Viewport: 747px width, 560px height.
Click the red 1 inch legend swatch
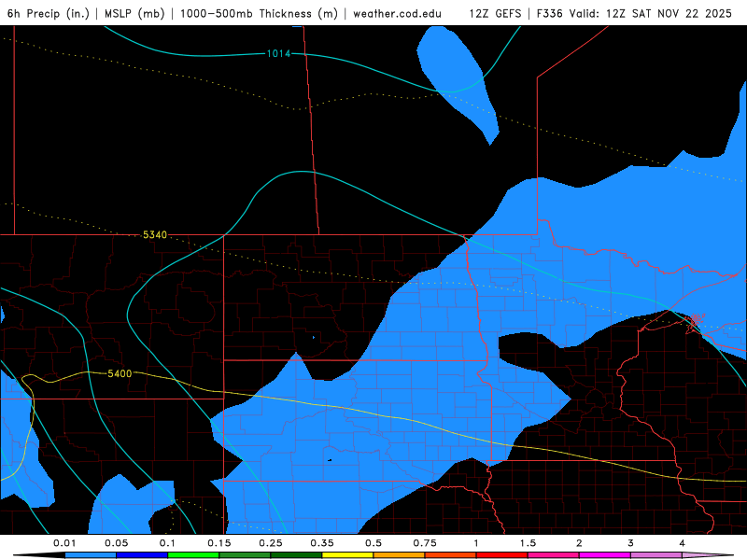click(502, 555)
